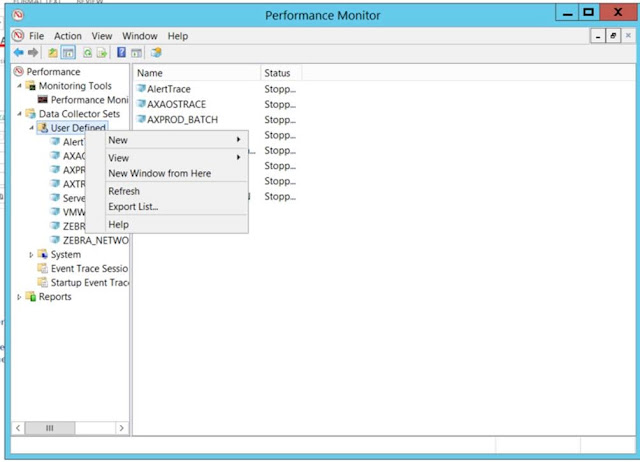
Task: Select Performance Monitor under Monitoring Tools
Action: coord(89,100)
